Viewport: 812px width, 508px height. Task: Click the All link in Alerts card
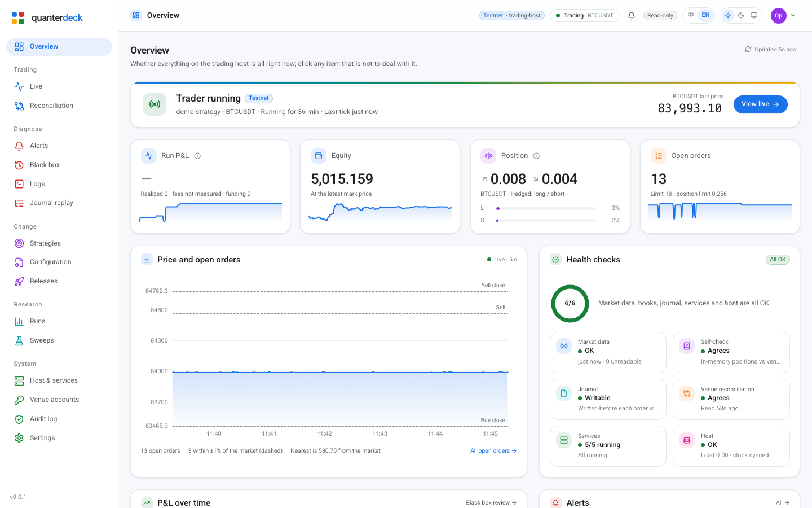click(783, 503)
